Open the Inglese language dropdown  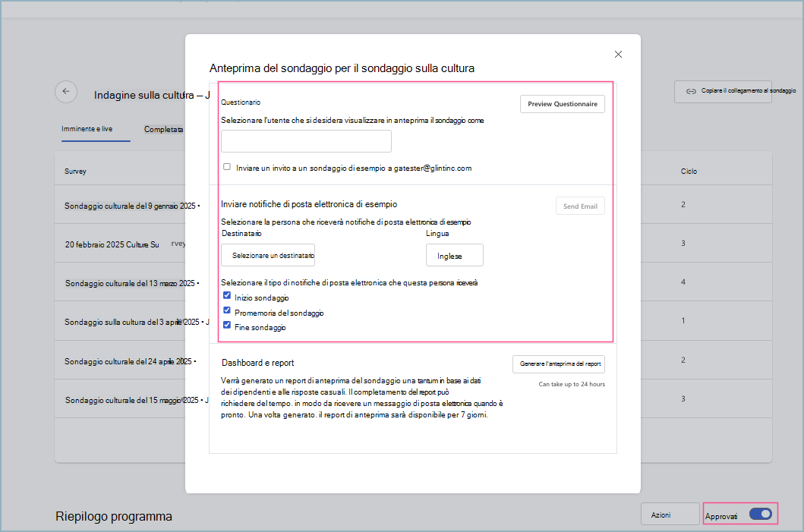point(454,255)
